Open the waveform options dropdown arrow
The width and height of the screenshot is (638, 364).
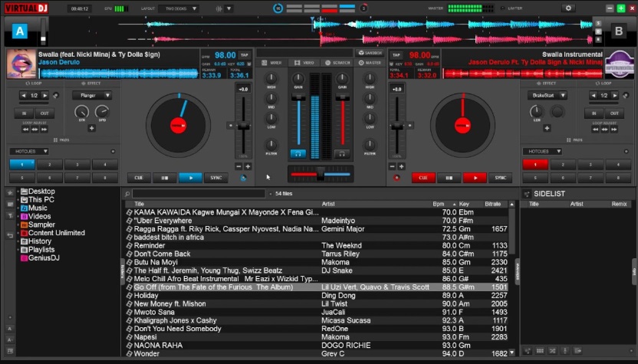point(229,8)
